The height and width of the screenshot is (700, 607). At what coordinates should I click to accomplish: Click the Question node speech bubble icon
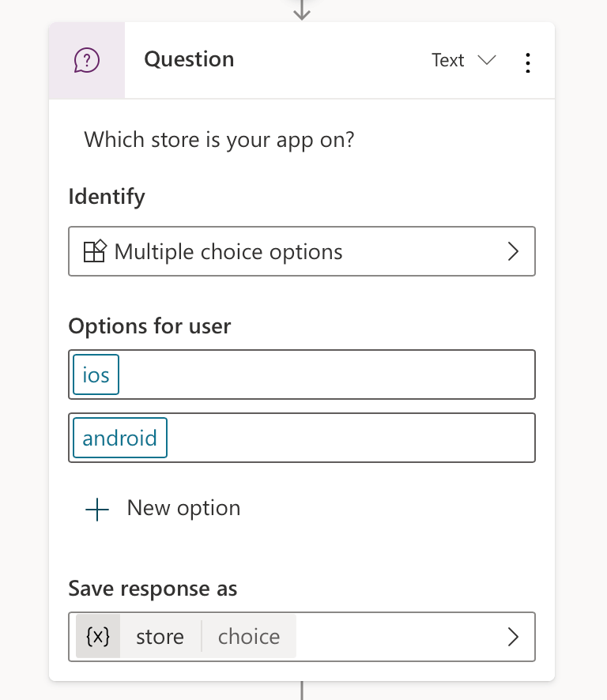point(87,61)
